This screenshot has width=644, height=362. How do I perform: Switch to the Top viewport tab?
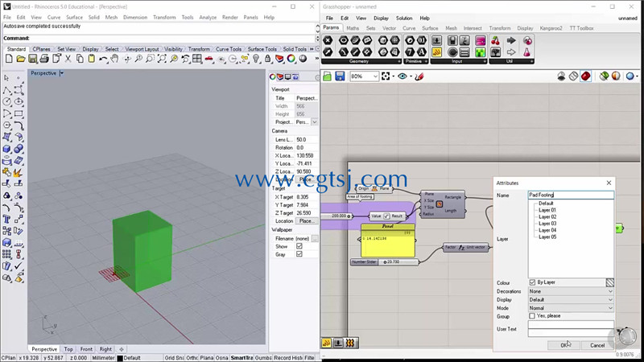coord(68,349)
